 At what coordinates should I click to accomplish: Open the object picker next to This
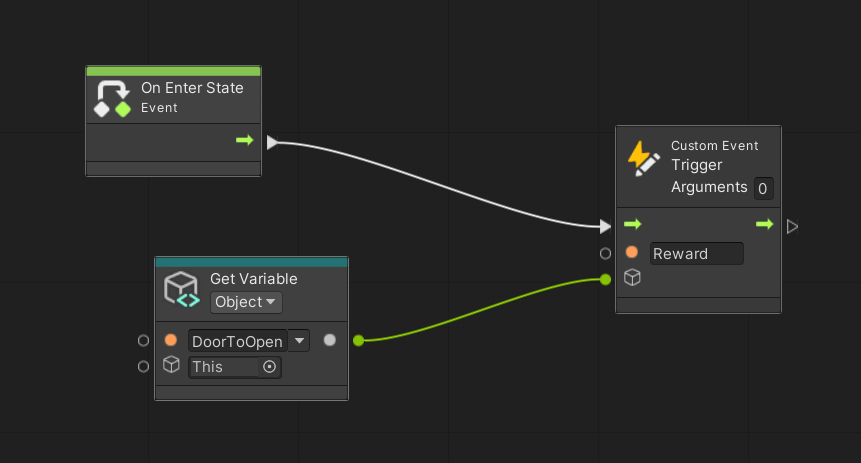(269, 367)
